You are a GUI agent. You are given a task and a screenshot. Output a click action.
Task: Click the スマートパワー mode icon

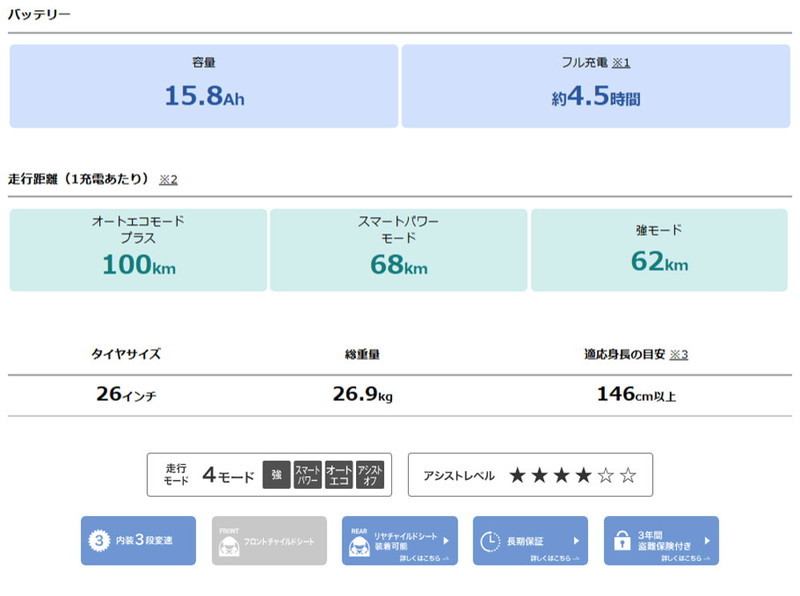pyautogui.click(x=307, y=476)
